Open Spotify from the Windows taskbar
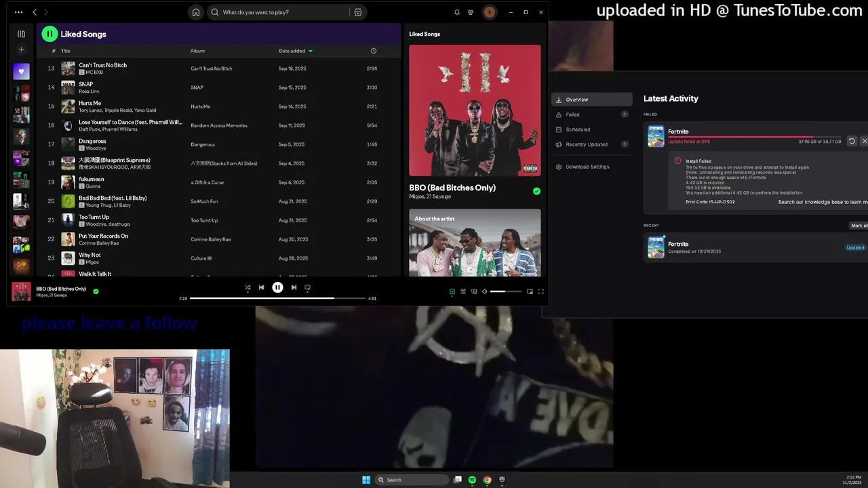 pyautogui.click(x=472, y=480)
